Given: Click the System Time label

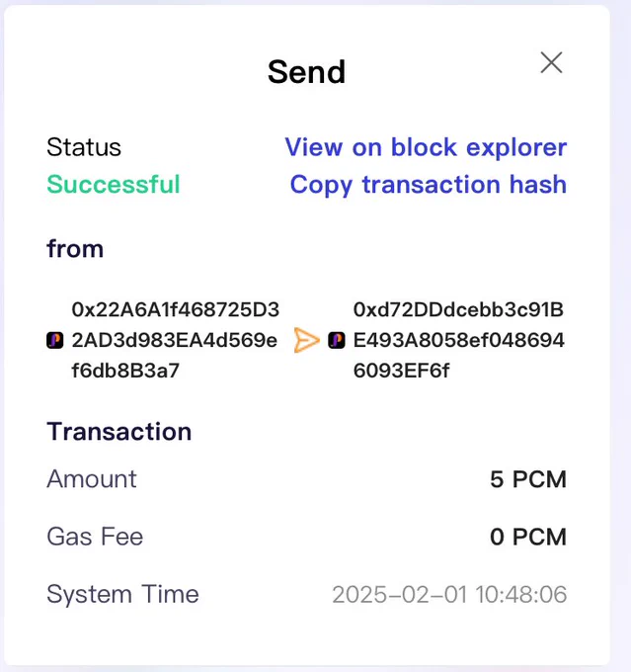Looking at the screenshot, I should [122, 595].
